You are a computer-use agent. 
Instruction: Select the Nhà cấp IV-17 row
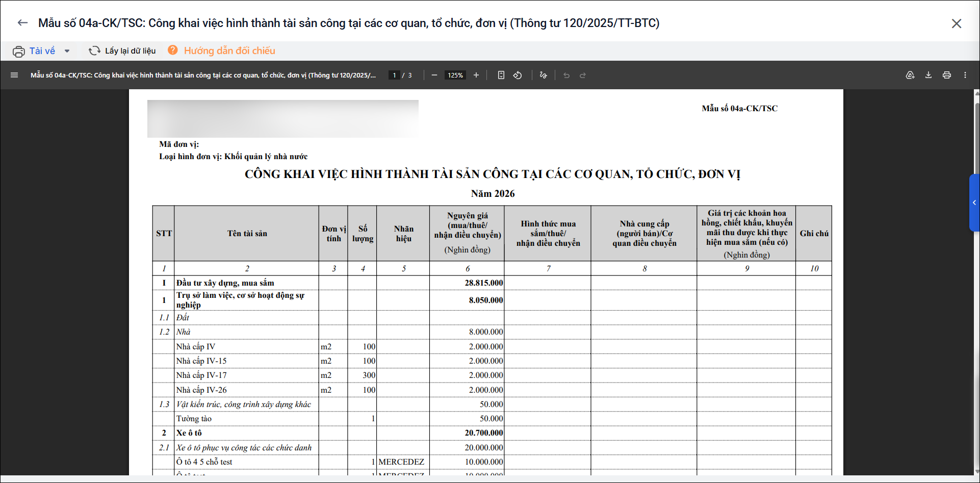pyautogui.click(x=492, y=375)
